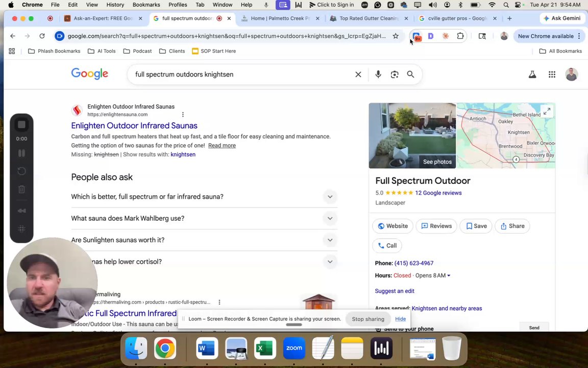Open Spotlight search in the menu bar
588x368 pixels.
[x=506, y=5]
